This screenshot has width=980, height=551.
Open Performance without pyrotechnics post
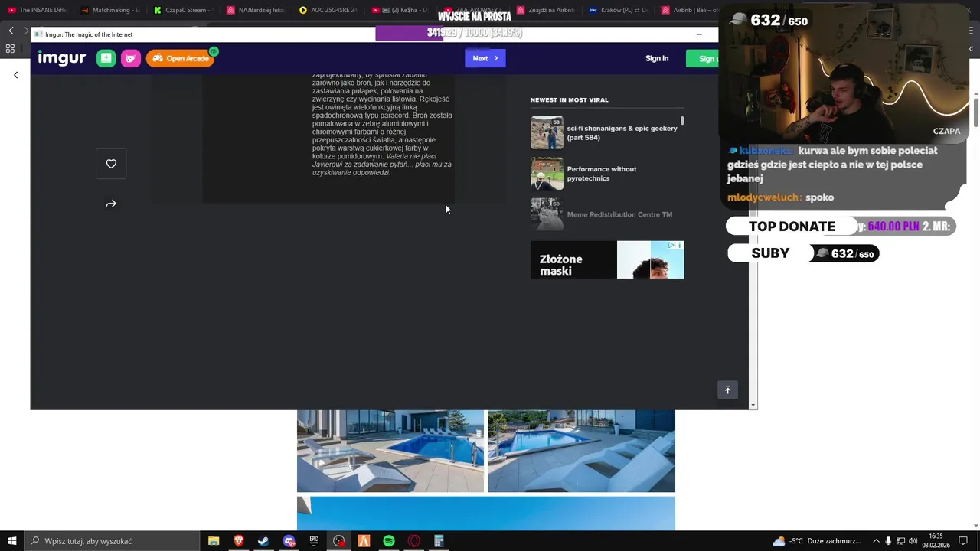pos(602,174)
